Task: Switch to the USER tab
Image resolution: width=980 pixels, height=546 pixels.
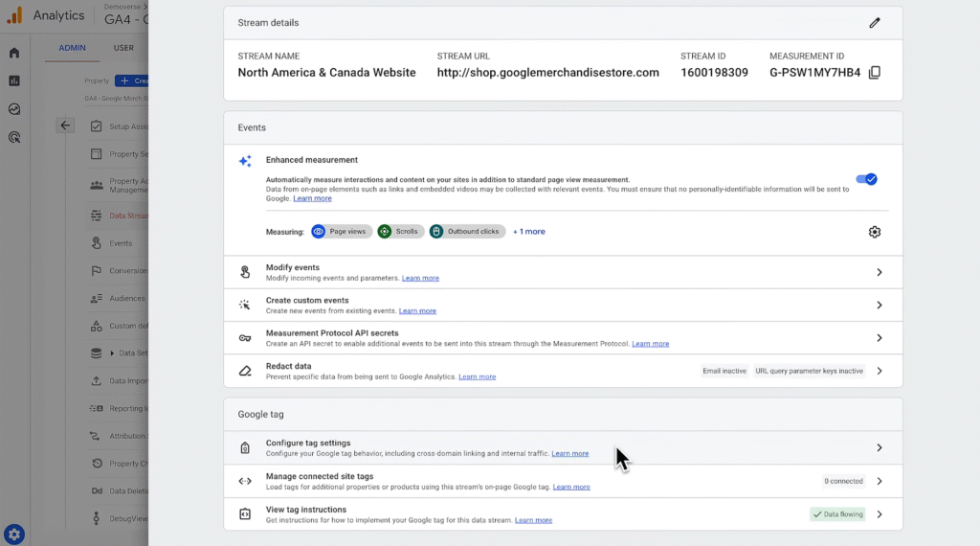Action: click(123, 48)
